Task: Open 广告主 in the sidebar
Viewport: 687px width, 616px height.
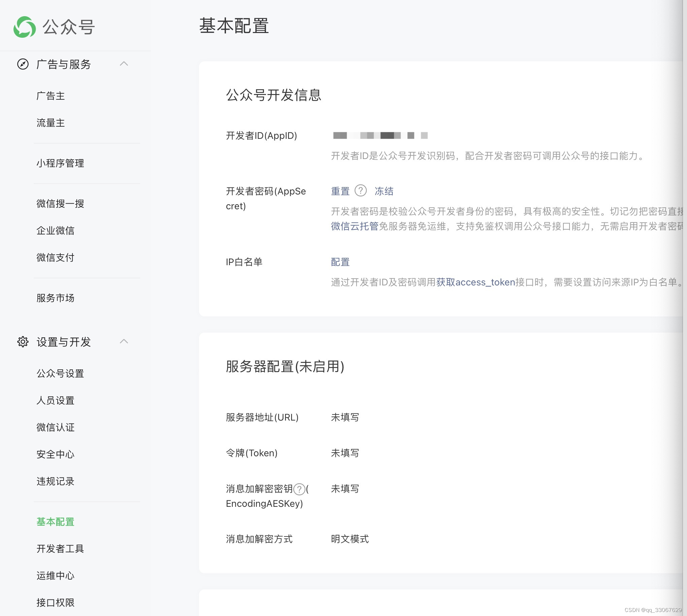Action: pos(51,96)
